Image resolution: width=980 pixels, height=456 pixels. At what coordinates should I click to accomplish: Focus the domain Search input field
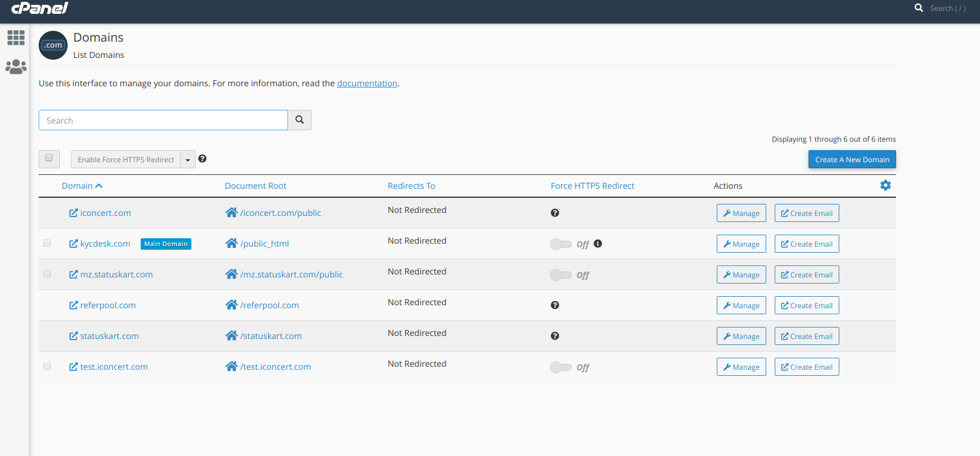(x=163, y=120)
